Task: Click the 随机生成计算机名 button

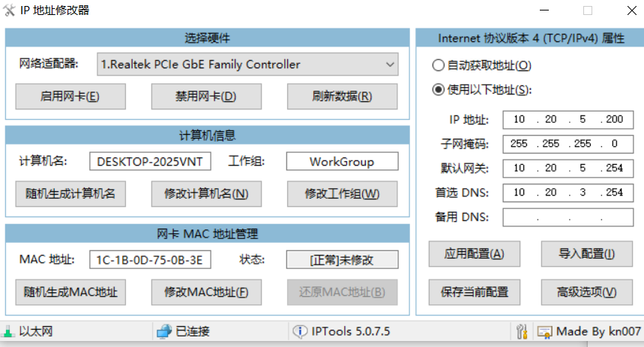Action: click(70, 194)
